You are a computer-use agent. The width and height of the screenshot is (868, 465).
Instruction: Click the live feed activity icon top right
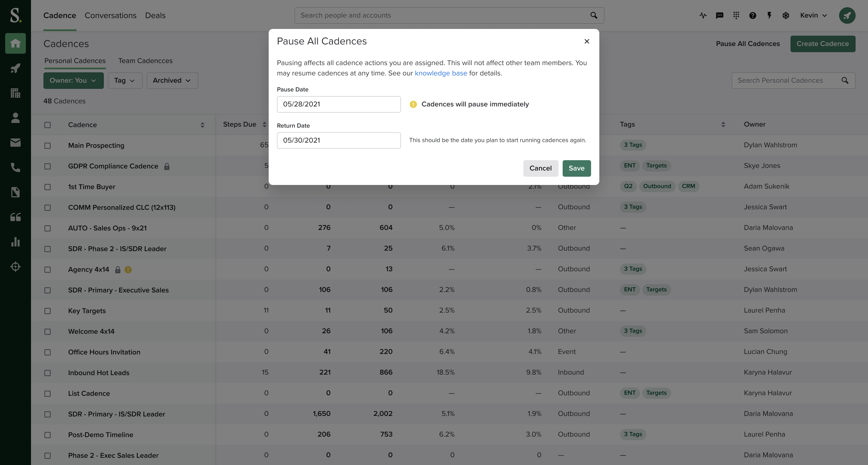703,15
